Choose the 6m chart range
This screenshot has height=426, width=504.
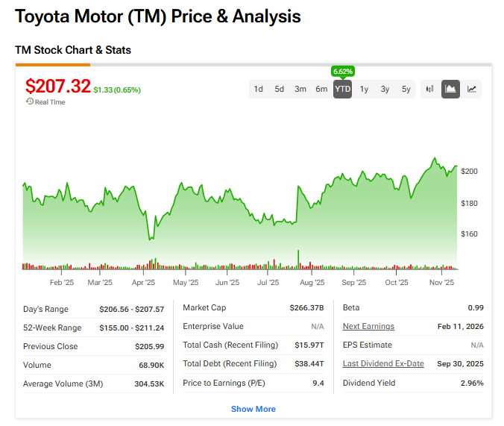pyautogui.click(x=321, y=89)
